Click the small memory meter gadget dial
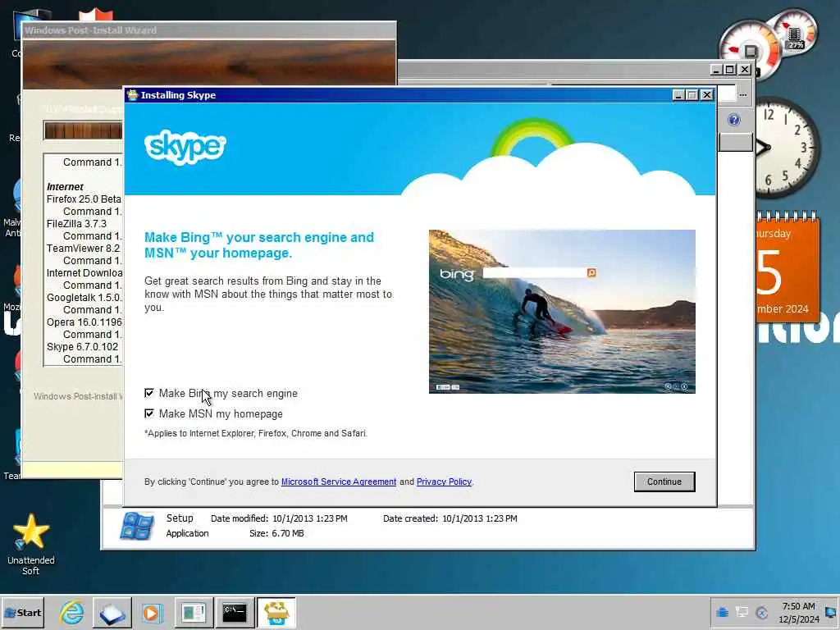This screenshot has width=840, height=630. 795,33
